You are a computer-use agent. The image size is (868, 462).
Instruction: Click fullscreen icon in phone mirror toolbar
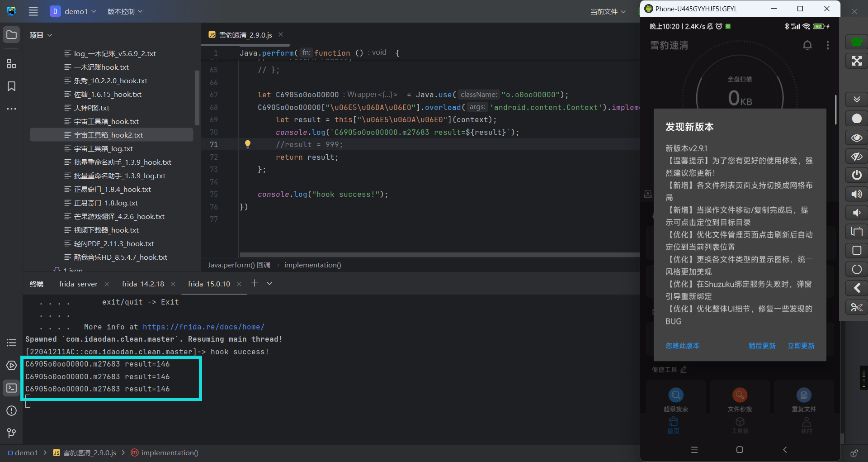tap(857, 61)
